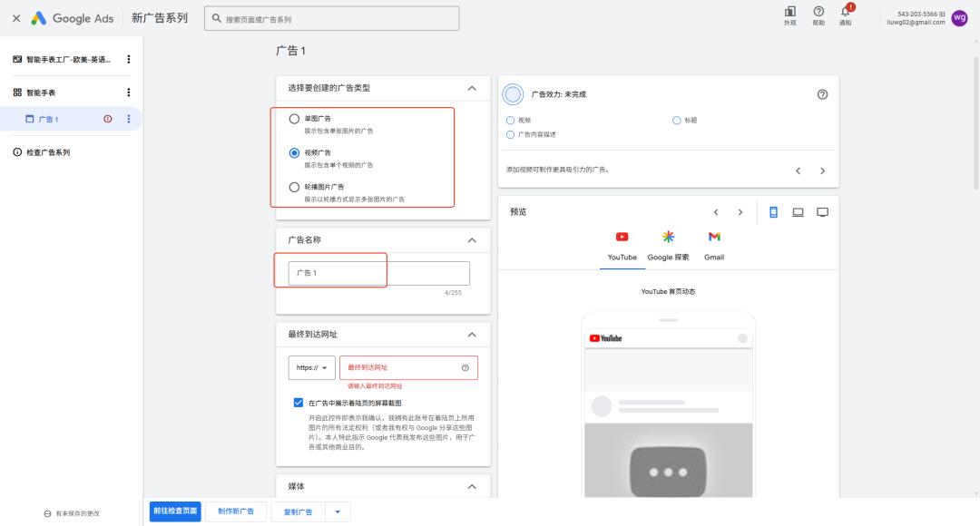Open the 通知 notifications bell

846,12
